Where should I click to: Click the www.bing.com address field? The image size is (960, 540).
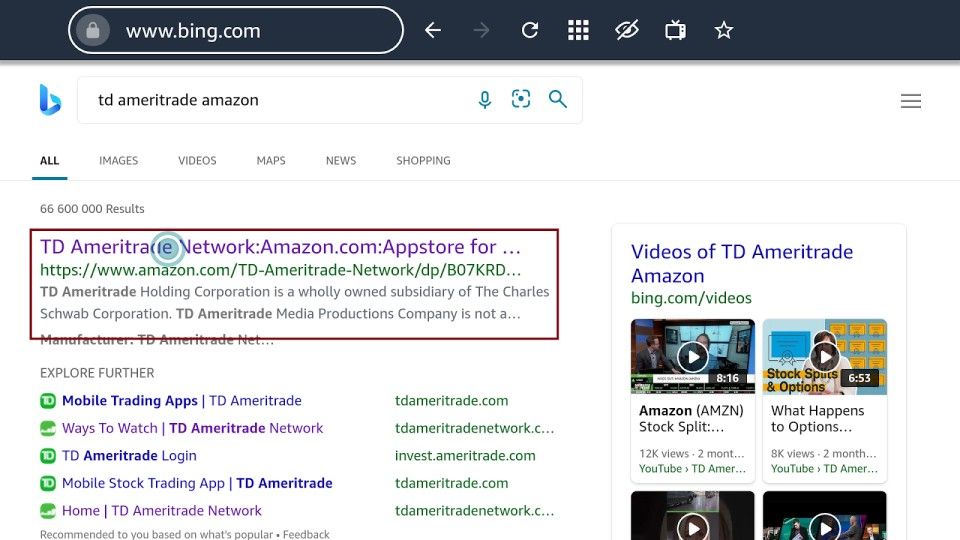coord(236,30)
